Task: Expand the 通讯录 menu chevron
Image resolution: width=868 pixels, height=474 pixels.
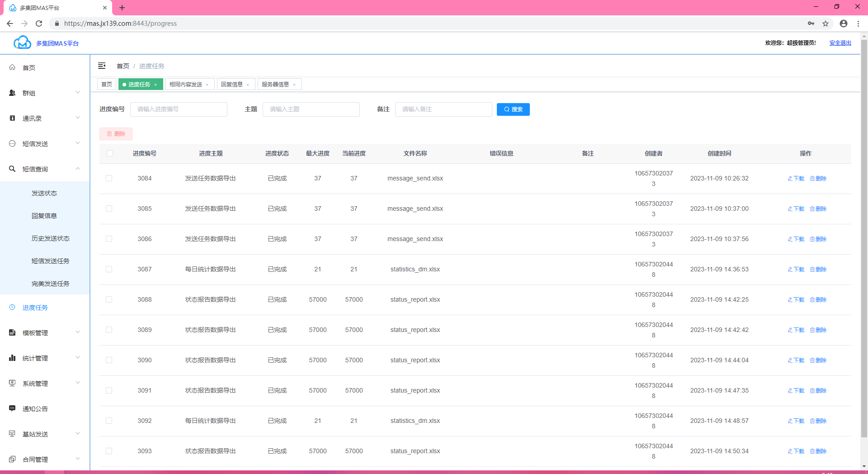Action: click(78, 118)
